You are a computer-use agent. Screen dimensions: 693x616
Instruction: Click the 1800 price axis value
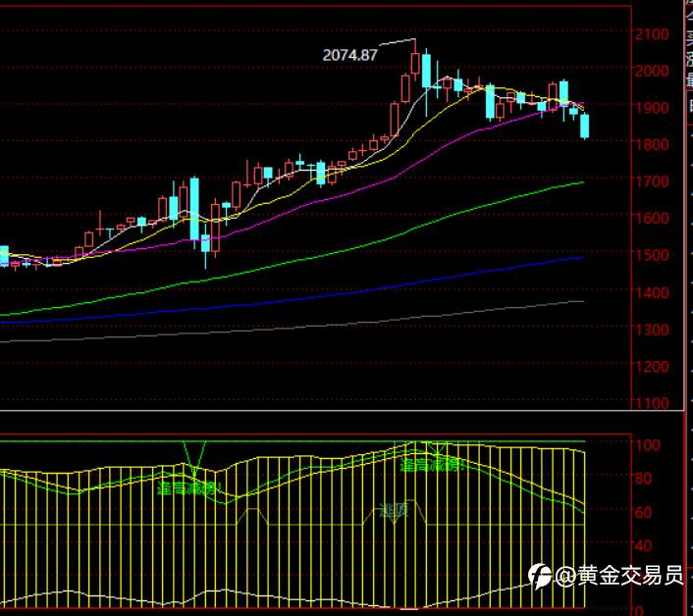click(x=652, y=144)
